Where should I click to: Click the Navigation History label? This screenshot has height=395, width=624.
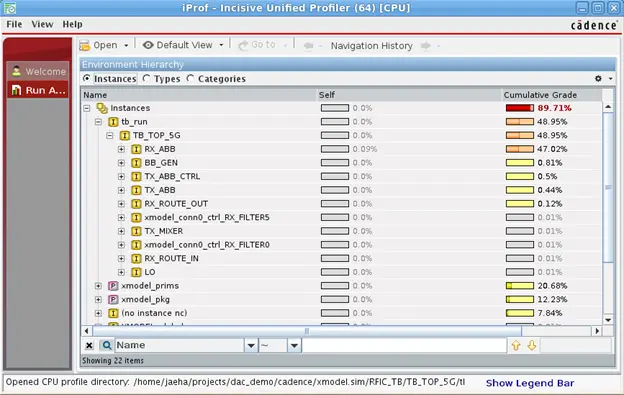point(372,46)
